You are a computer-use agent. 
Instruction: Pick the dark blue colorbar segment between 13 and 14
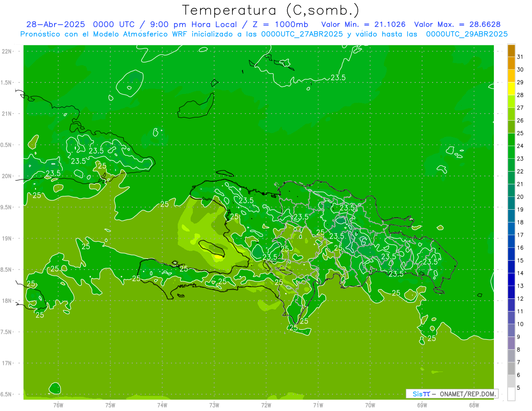[511, 280]
